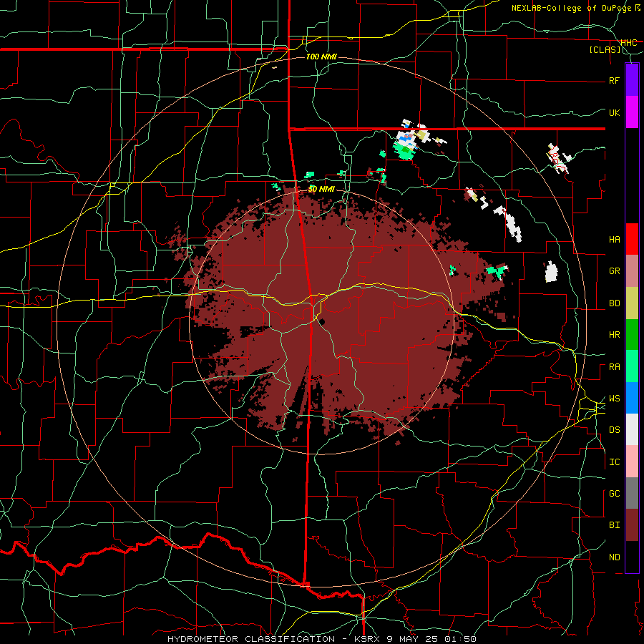Click the 'DS' legend label
The image size is (644, 644).
click(614, 430)
